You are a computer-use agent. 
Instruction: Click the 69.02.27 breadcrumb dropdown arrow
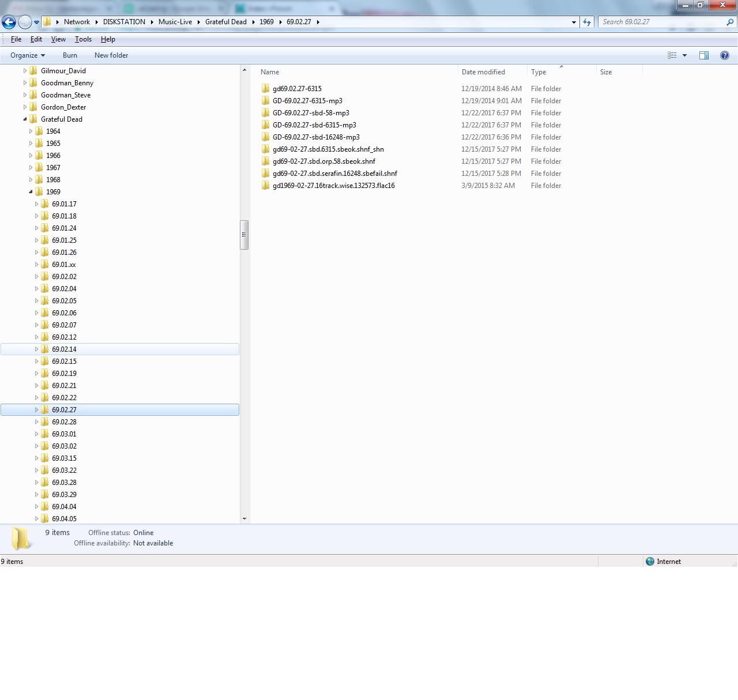tap(318, 22)
